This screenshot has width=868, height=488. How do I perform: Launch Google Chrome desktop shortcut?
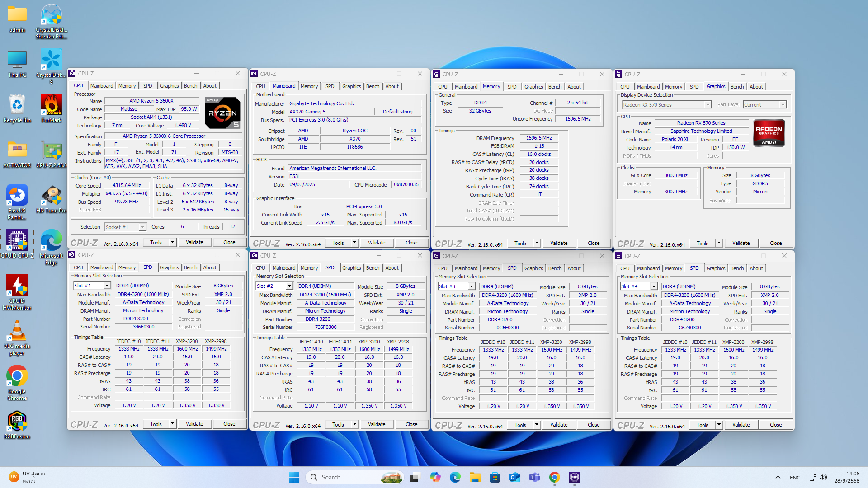17,383
